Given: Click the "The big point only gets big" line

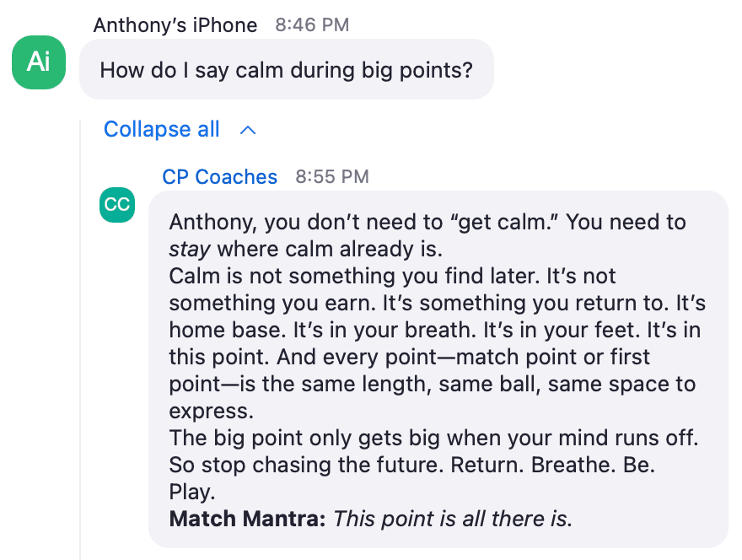Looking at the screenshot, I should (x=433, y=438).
